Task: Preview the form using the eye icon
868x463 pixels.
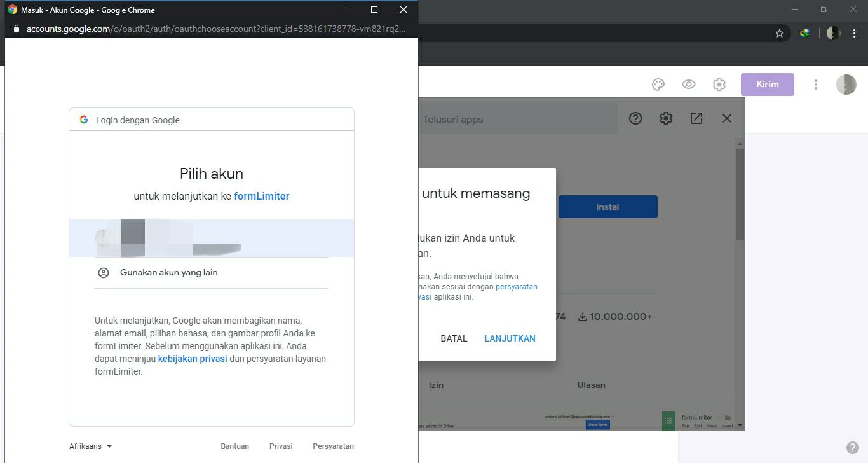Action: click(688, 84)
